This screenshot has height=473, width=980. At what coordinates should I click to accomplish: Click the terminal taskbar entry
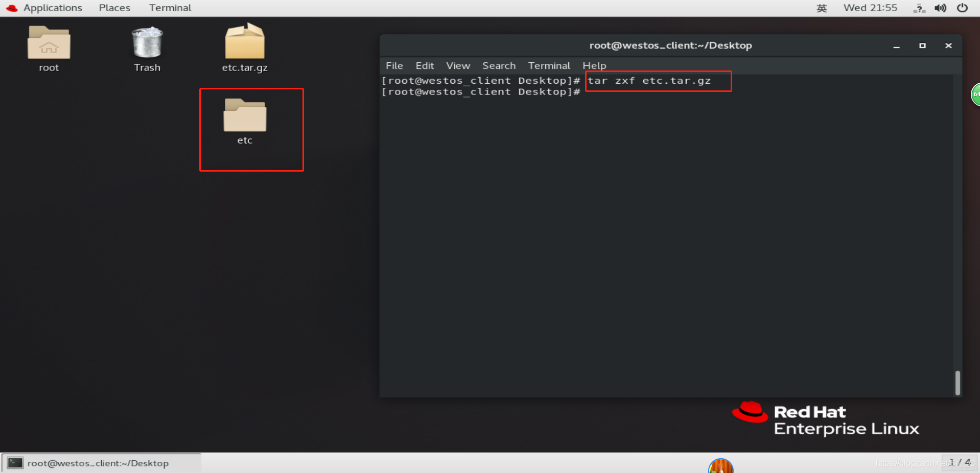point(101,463)
